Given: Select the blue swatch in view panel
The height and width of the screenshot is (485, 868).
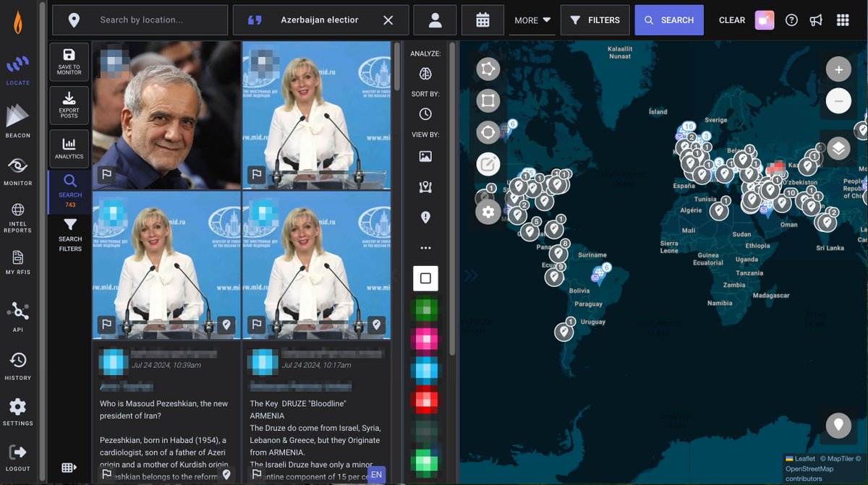Looking at the screenshot, I should click(425, 369).
